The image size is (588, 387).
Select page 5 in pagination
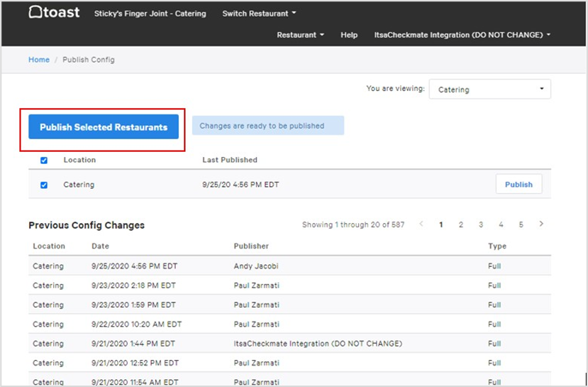pos(521,224)
